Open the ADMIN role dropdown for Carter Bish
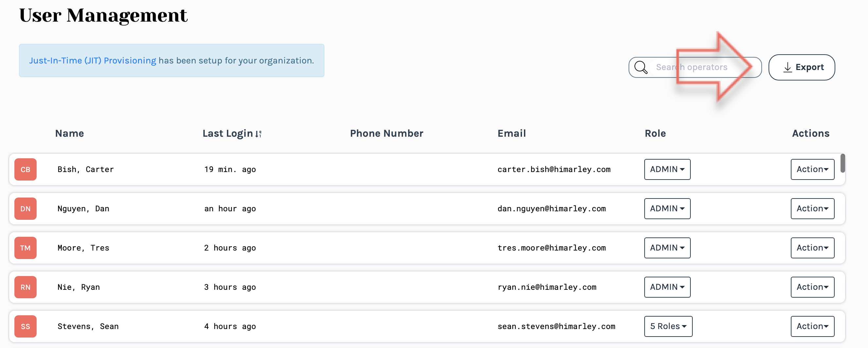This screenshot has width=868, height=348. 667,169
